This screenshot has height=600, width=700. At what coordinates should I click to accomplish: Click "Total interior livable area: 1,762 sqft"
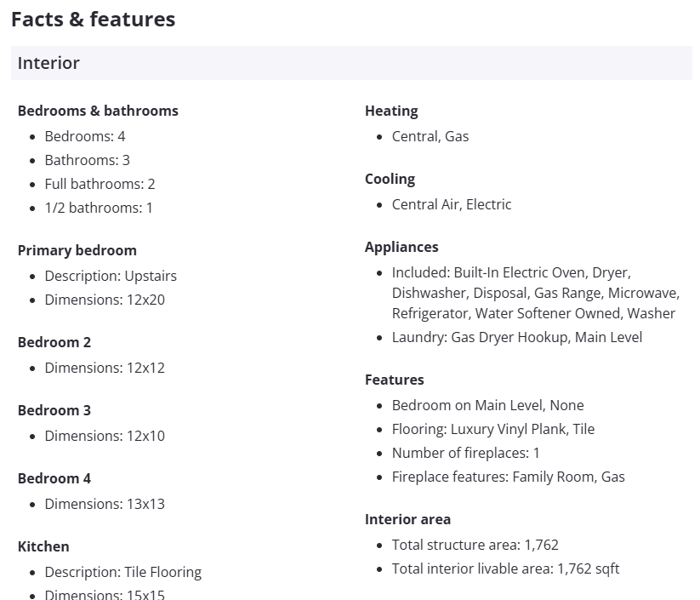(x=505, y=569)
